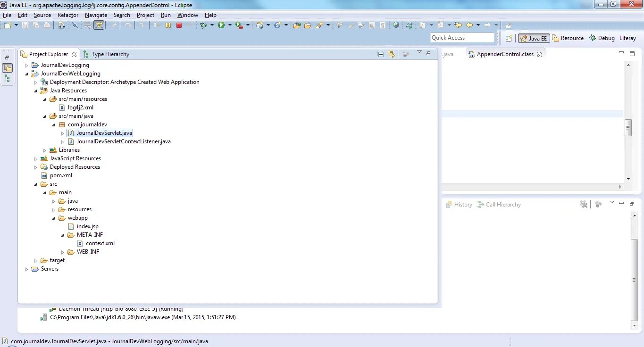Launch Debug with the bug icon
This screenshot has height=347, width=644.
[x=203, y=25]
